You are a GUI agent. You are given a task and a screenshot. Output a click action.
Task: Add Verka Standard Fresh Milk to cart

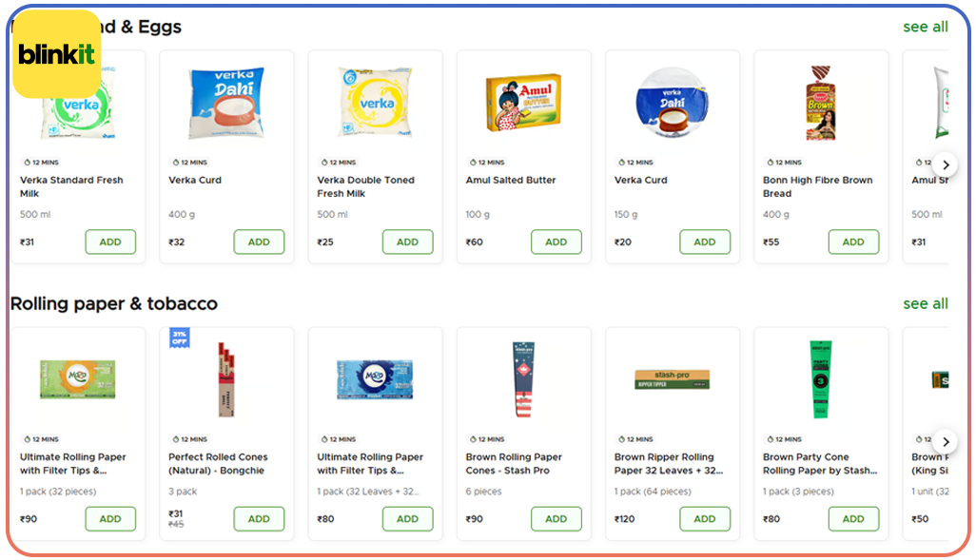[x=110, y=242]
